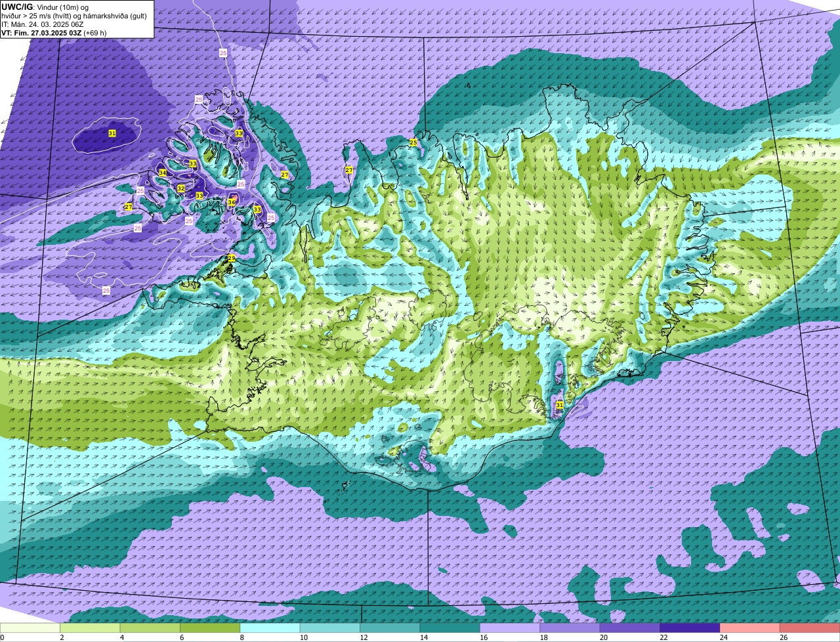Select the 2–4 m/s legend color swatch
This screenshot has height=642, width=840.
click(x=90, y=628)
